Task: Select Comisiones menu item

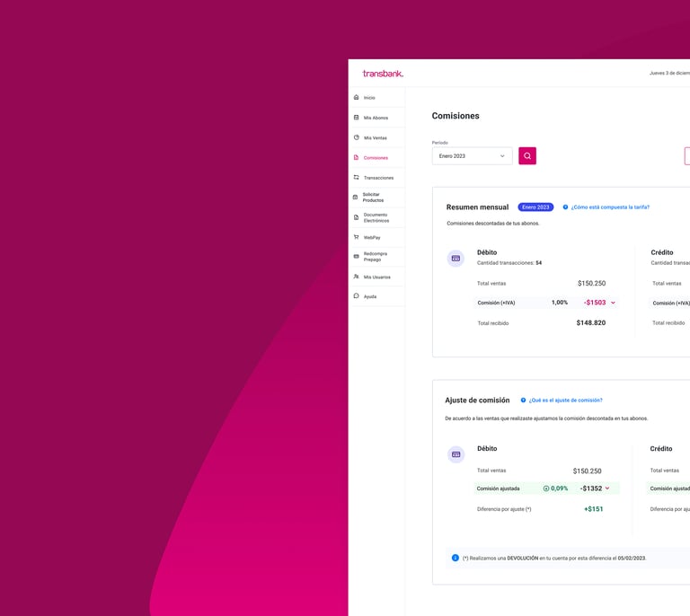Action: 376,157
